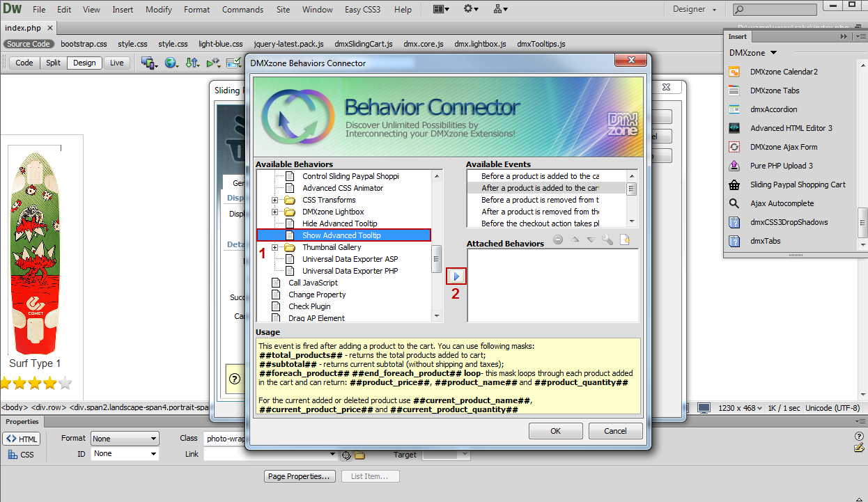Move attached behavior down with triangle icon
Image resolution: width=868 pixels, height=502 pixels.
pyautogui.click(x=591, y=240)
